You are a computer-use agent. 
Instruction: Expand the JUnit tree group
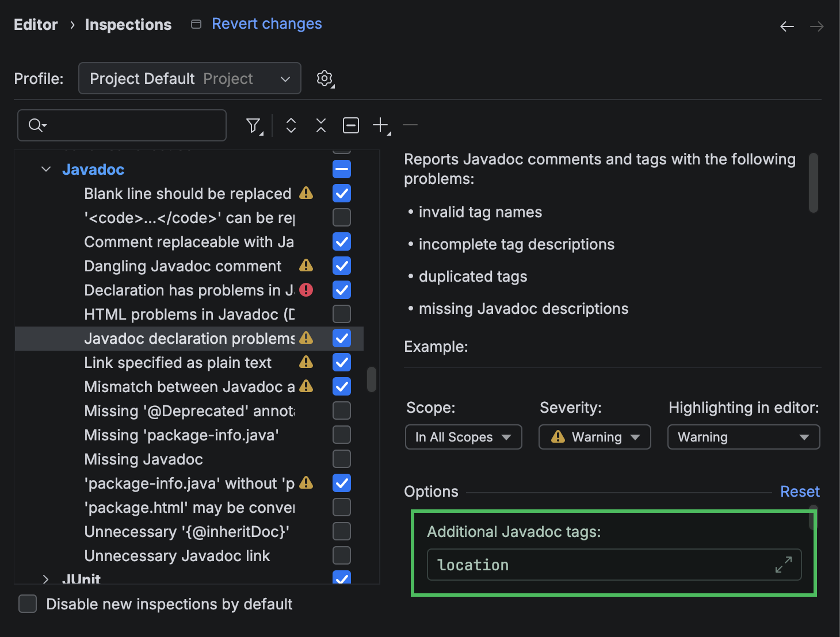coord(46,579)
